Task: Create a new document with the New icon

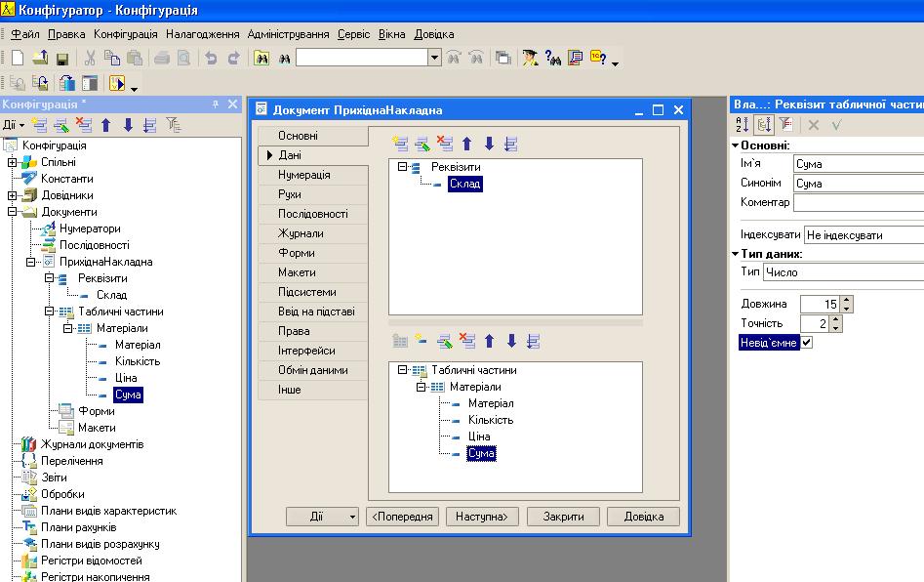Action: coord(18,58)
